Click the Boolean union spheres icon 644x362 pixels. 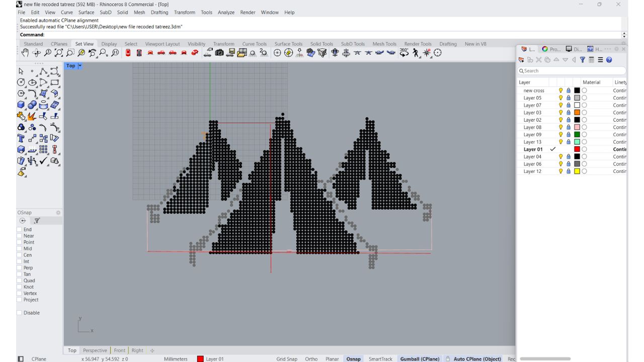[32, 105]
